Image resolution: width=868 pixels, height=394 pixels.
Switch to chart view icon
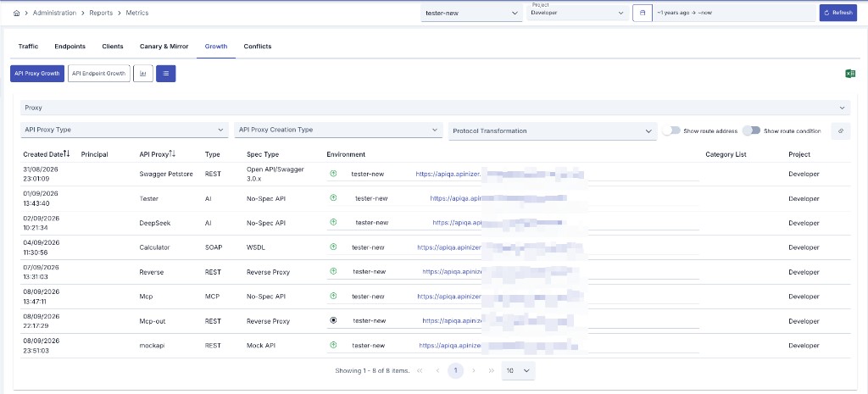point(143,74)
